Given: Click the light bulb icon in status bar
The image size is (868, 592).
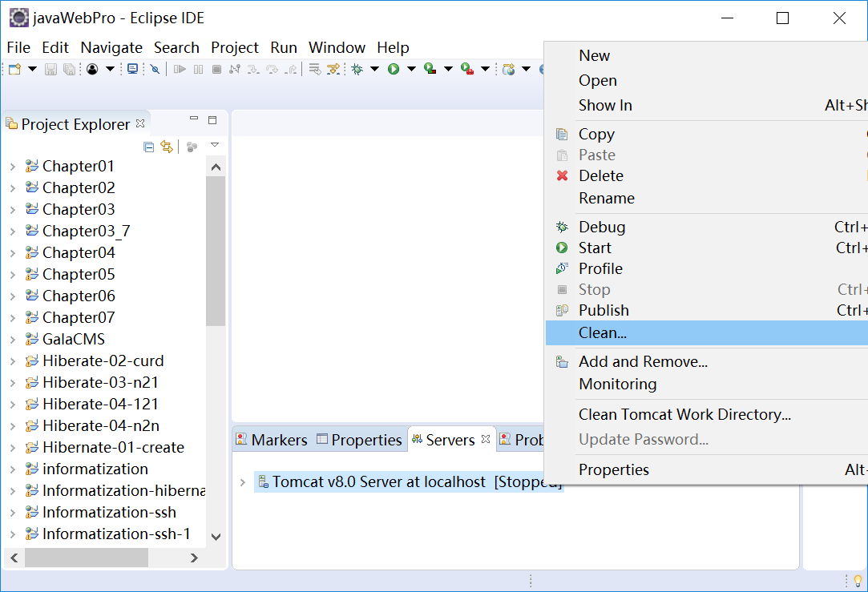Looking at the screenshot, I should [x=858, y=581].
